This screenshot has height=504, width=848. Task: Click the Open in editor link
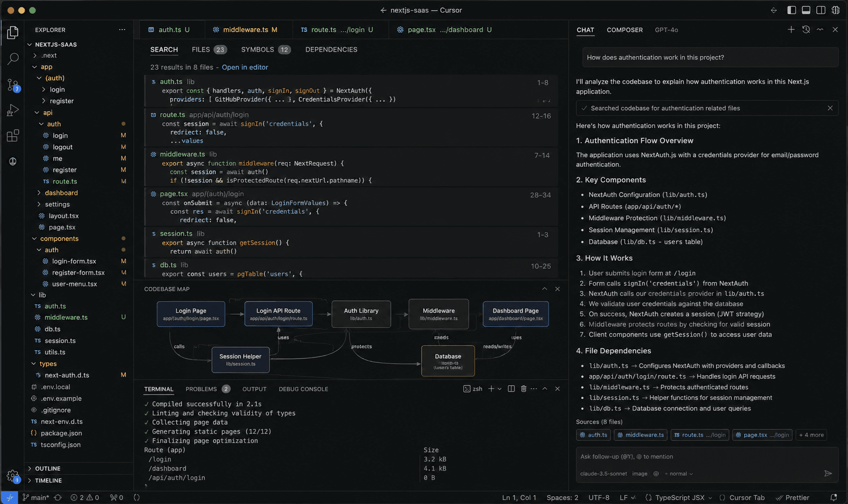coord(245,67)
